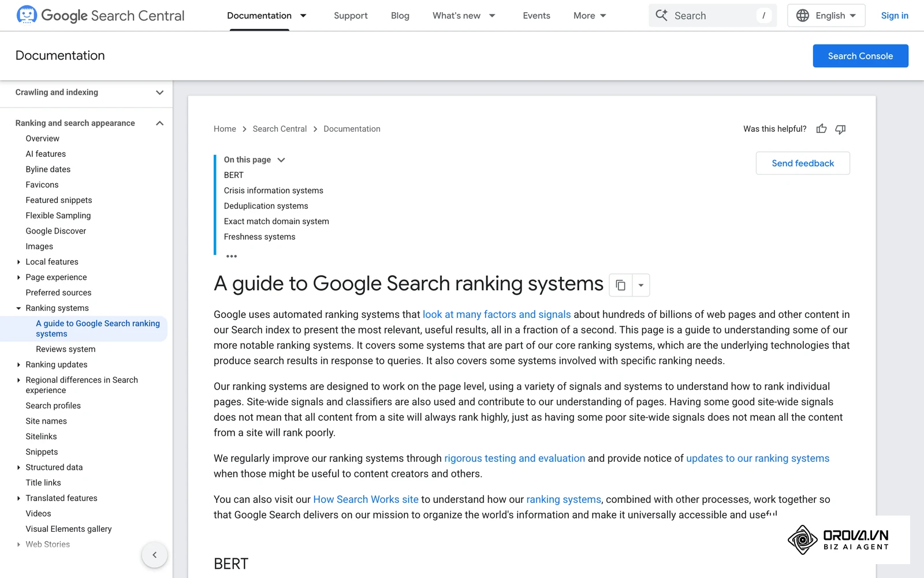Open 'How Search Works site' link
Image resolution: width=924 pixels, height=578 pixels.
[x=366, y=499]
